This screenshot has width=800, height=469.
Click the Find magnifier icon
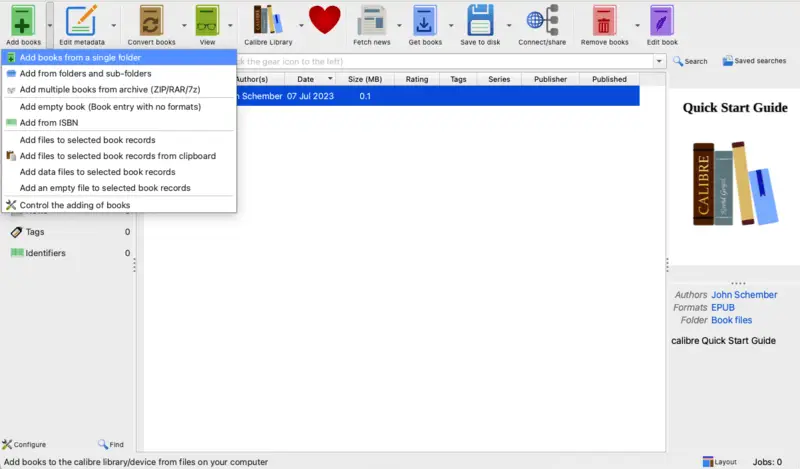pos(103,444)
